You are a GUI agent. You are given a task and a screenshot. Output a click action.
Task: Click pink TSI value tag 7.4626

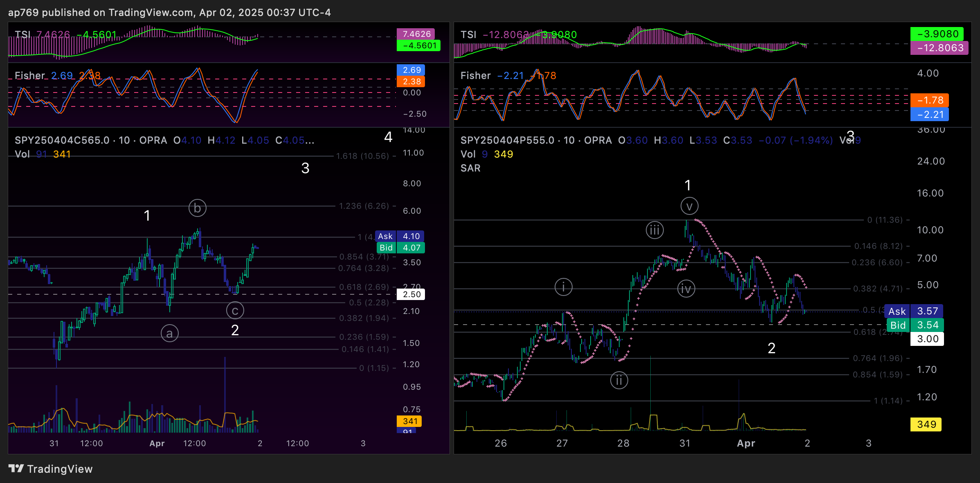tap(416, 34)
